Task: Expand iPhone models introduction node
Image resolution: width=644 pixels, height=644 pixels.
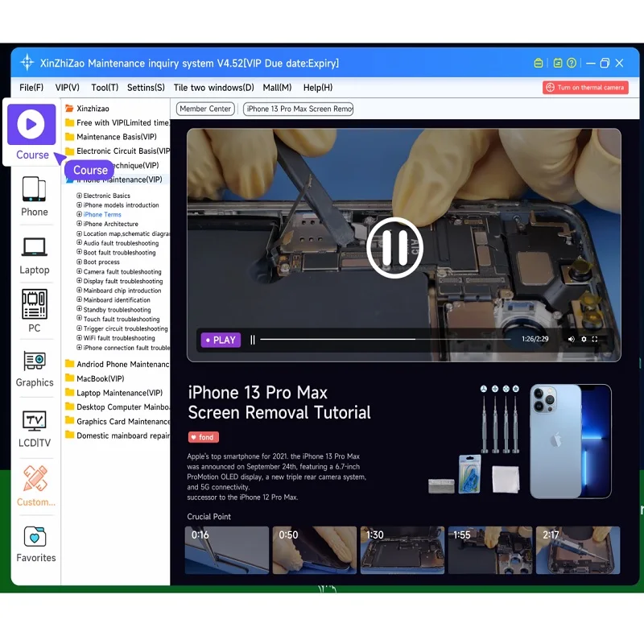Action: (79, 205)
